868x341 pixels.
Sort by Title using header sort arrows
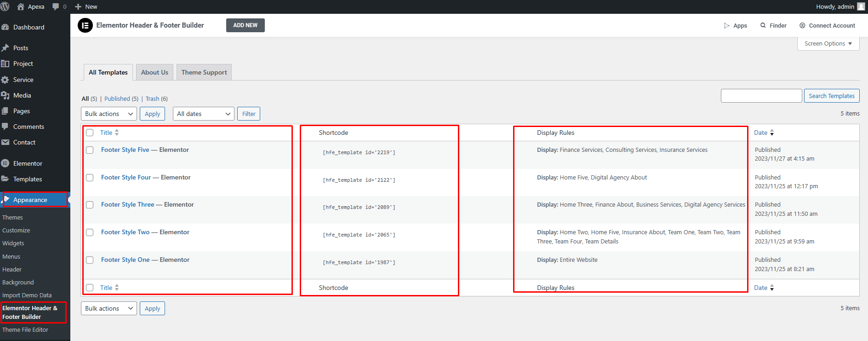pos(117,133)
